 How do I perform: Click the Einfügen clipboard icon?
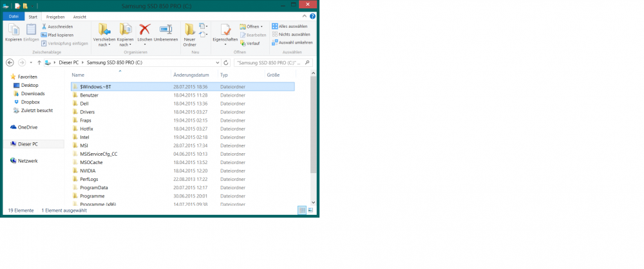pos(31,29)
